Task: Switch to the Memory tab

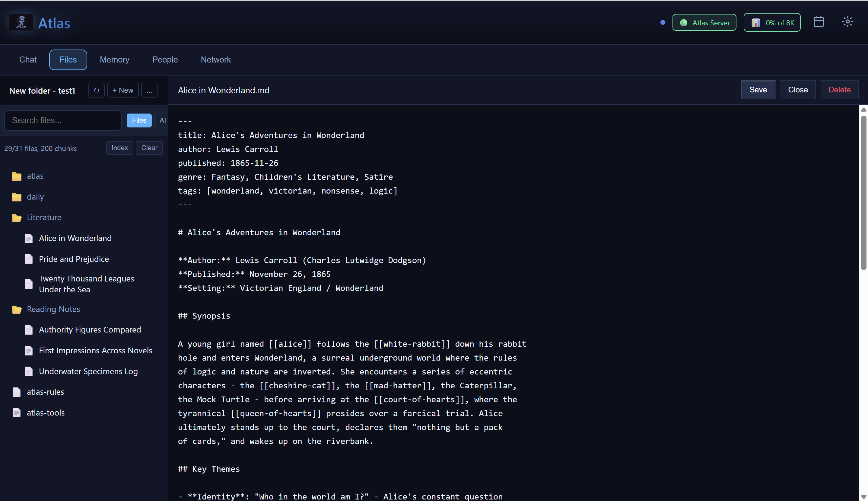Action: 114,59
